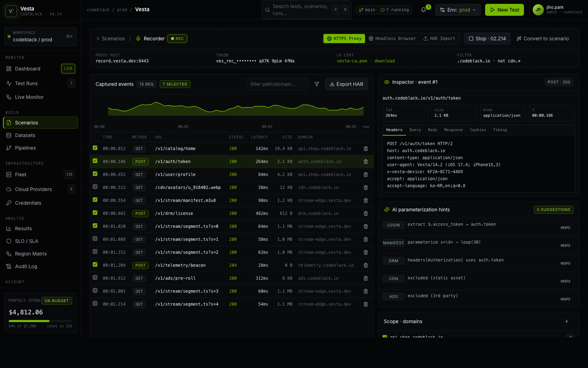The height and width of the screenshot is (368, 588).
Task: Click the notifications bell icon
Action: click(423, 10)
